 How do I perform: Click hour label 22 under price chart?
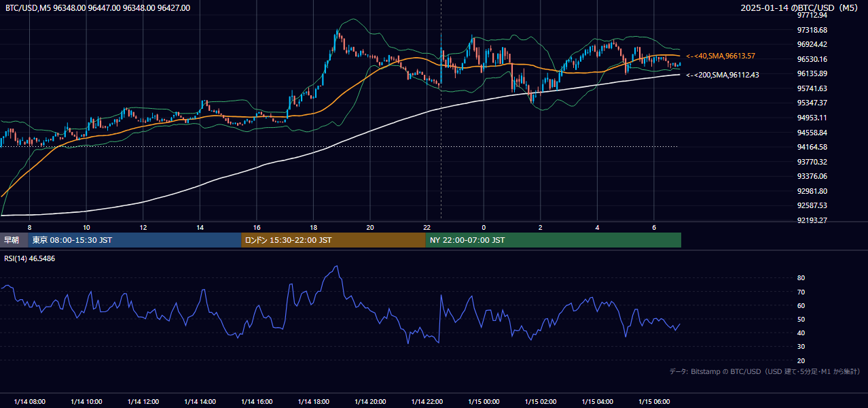pyautogui.click(x=427, y=227)
